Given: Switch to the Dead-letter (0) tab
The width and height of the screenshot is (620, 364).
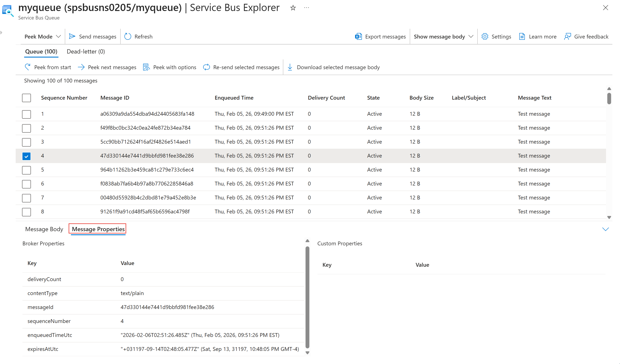Looking at the screenshot, I should [x=86, y=51].
